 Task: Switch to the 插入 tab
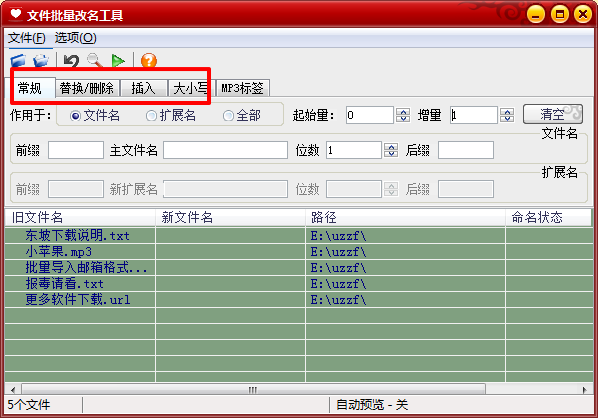(x=143, y=88)
